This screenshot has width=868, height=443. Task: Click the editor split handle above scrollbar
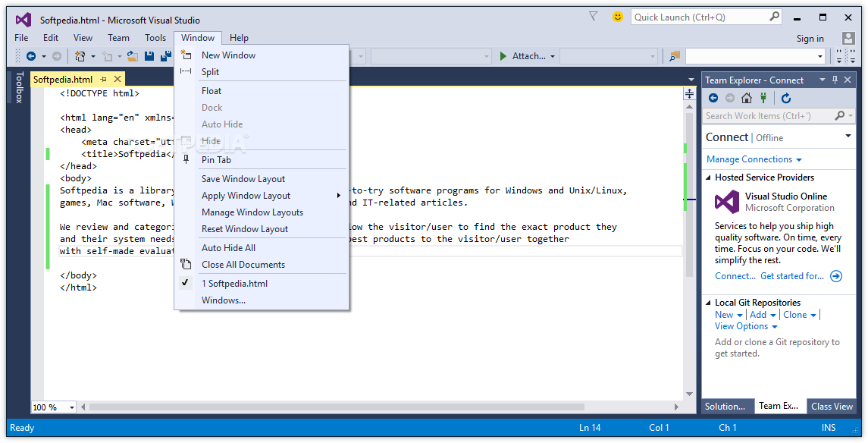(x=689, y=93)
